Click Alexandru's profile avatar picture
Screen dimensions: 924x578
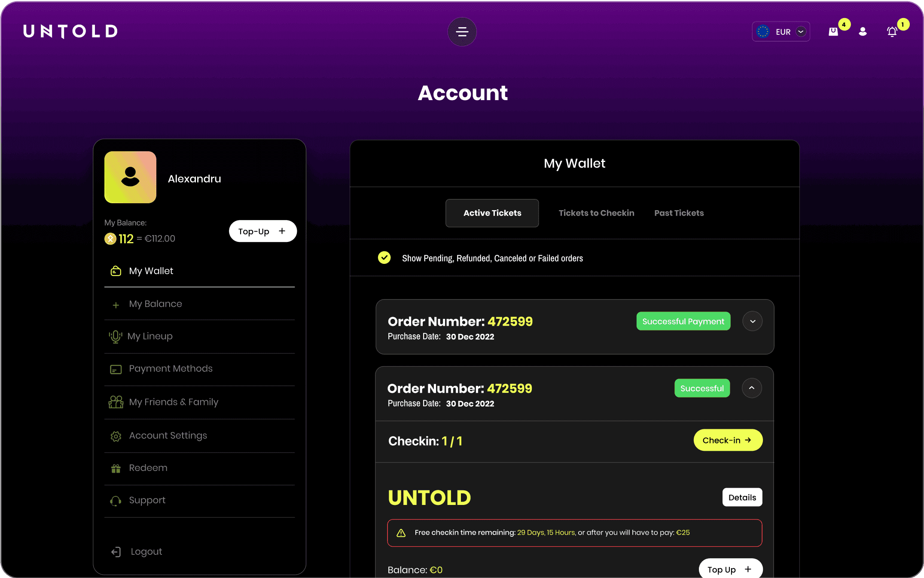(130, 177)
